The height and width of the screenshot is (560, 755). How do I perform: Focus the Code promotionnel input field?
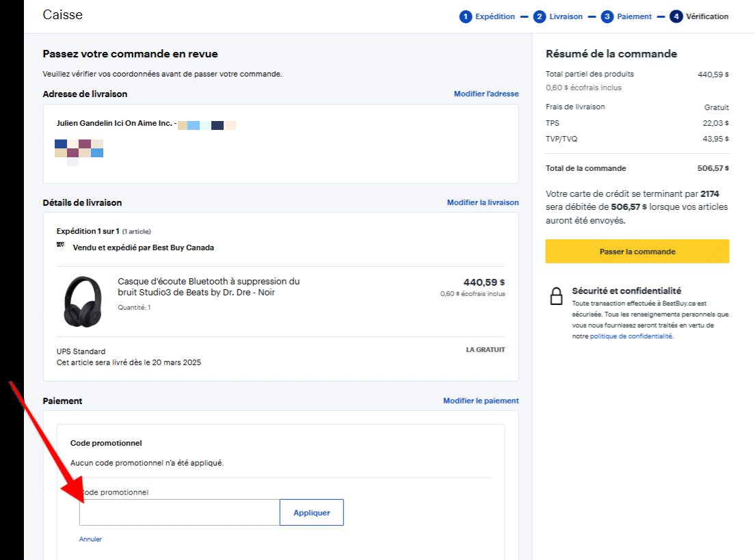point(180,512)
